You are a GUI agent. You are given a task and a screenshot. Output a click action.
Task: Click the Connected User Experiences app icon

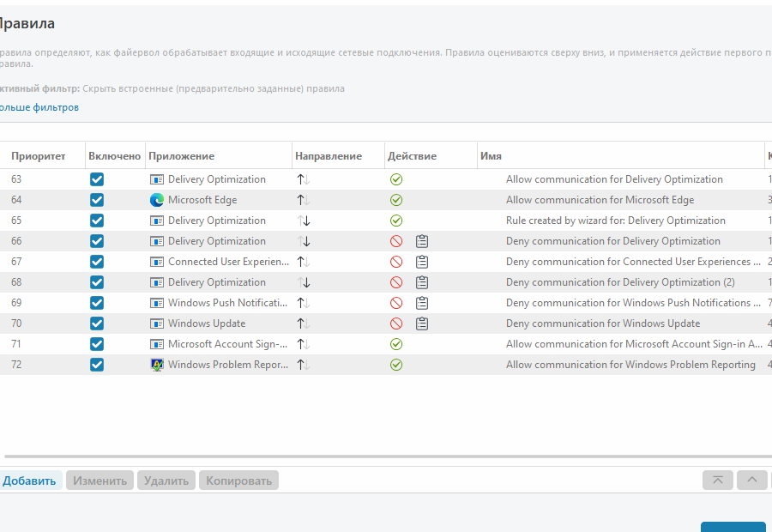pos(157,262)
